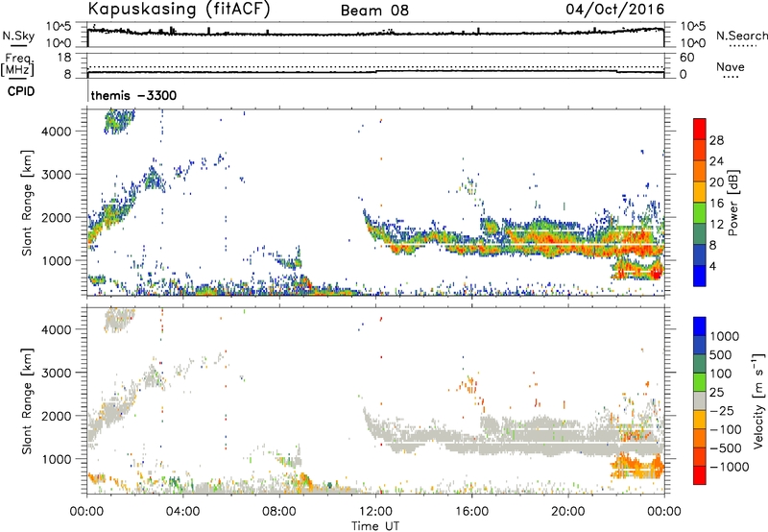Click the "3000" range tick of the power panel
Image resolution: width=768 pixels, height=532 pixels.
[57, 175]
